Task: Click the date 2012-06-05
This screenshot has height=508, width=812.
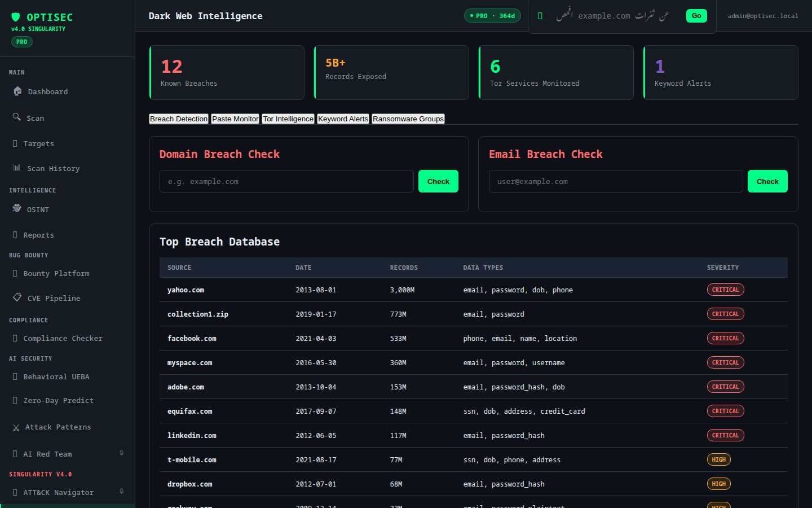Action: pos(316,435)
